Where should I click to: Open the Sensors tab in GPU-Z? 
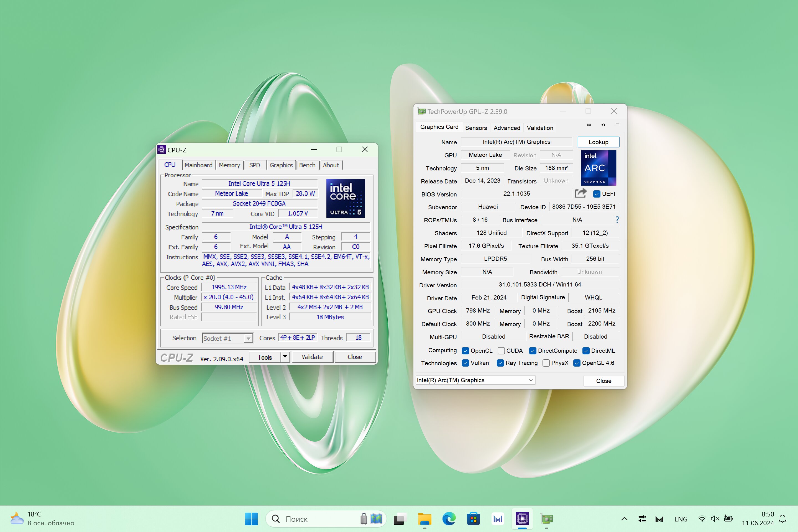coord(476,128)
